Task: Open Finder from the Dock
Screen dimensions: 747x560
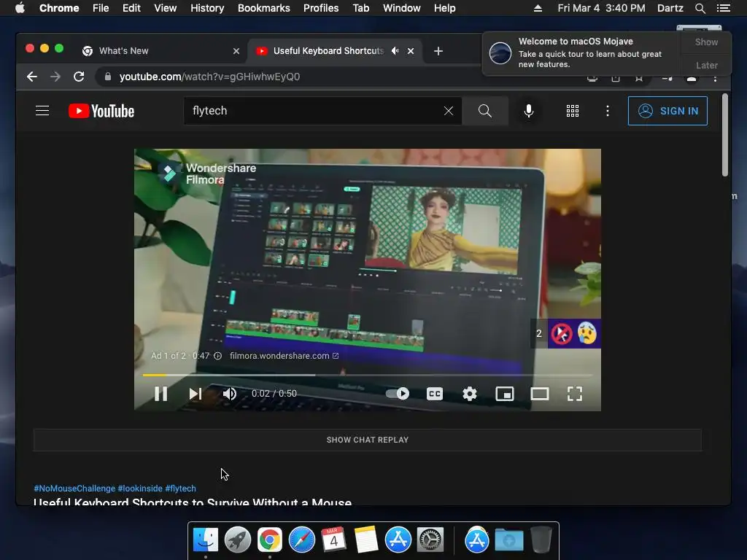Action: (206, 540)
